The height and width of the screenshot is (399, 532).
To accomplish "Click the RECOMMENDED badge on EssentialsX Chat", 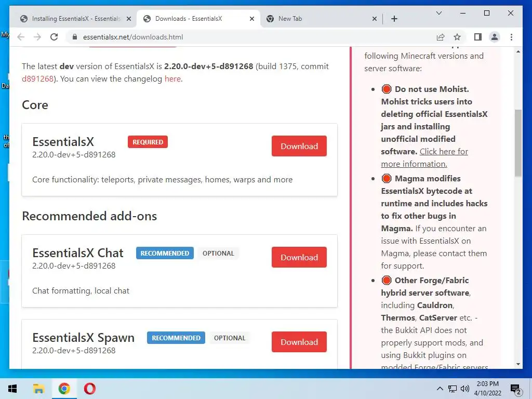I will click(165, 253).
